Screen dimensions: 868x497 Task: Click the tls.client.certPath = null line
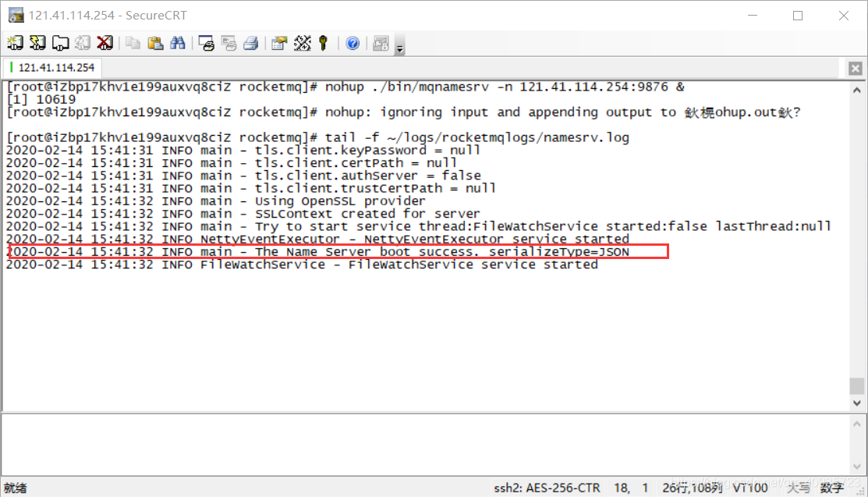(232, 163)
